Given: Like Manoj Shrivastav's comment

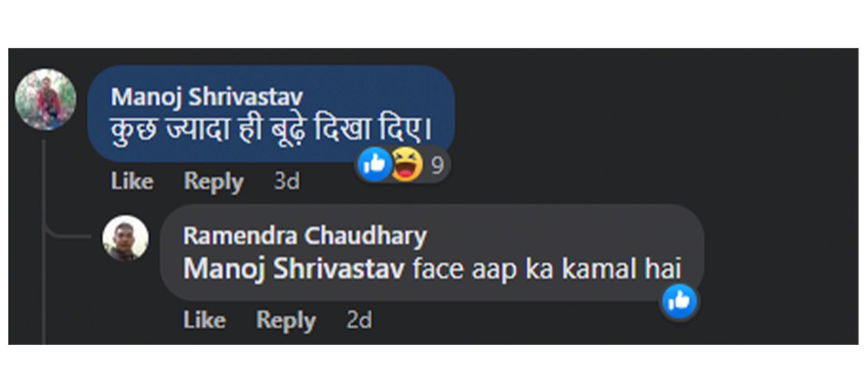Looking at the screenshot, I should (x=132, y=181).
